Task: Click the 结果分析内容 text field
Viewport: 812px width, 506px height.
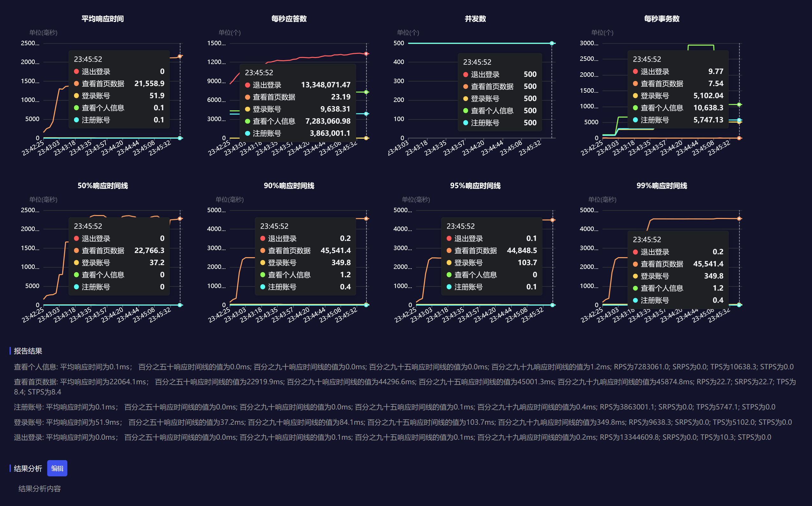Action: (x=40, y=488)
